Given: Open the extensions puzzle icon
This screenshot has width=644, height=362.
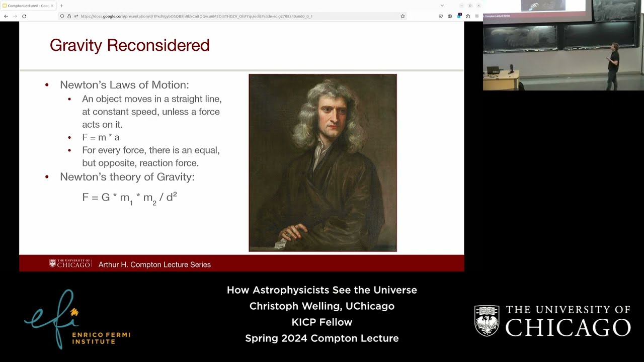Looking at the screenshot, I should 468,16.
